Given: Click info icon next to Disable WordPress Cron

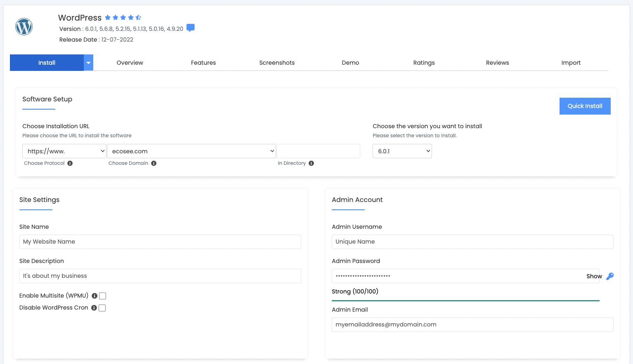Looking at the screenshot, I should [x=94, y=308].
